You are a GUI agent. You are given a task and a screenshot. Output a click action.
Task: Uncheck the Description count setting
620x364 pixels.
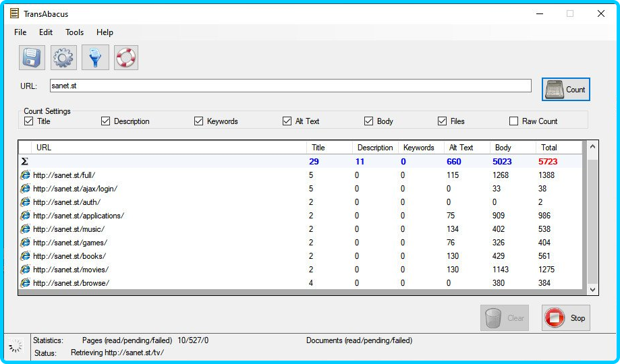(x=105, y=121)
